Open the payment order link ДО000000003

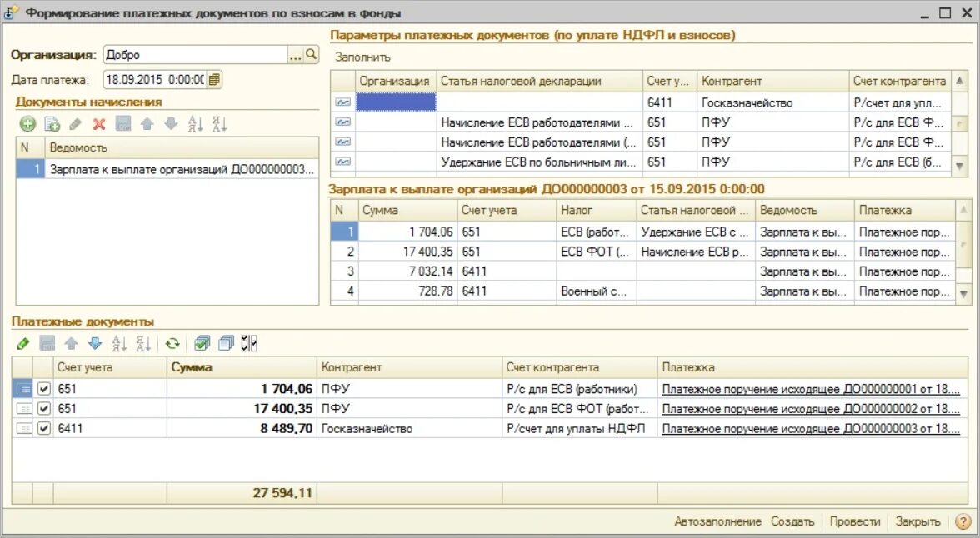coord(811,429)
